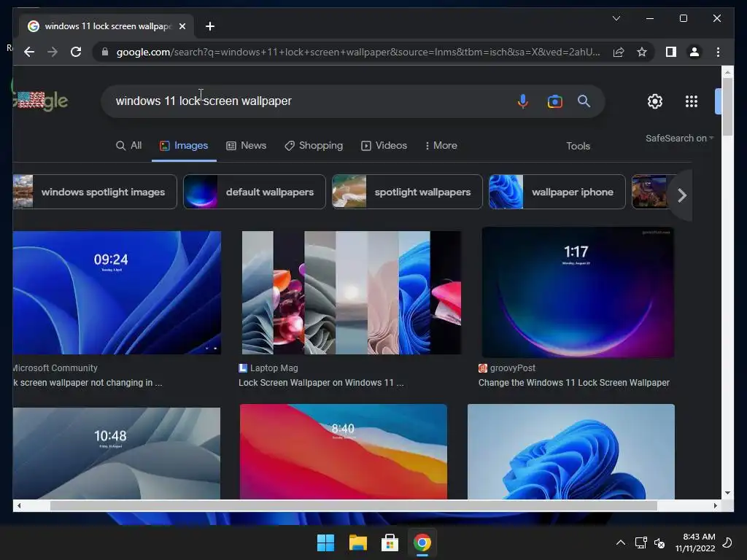The height and width of the screenshot is (560, 747).
Task: Search by voice microphone icon
Action: coord(522,101)
